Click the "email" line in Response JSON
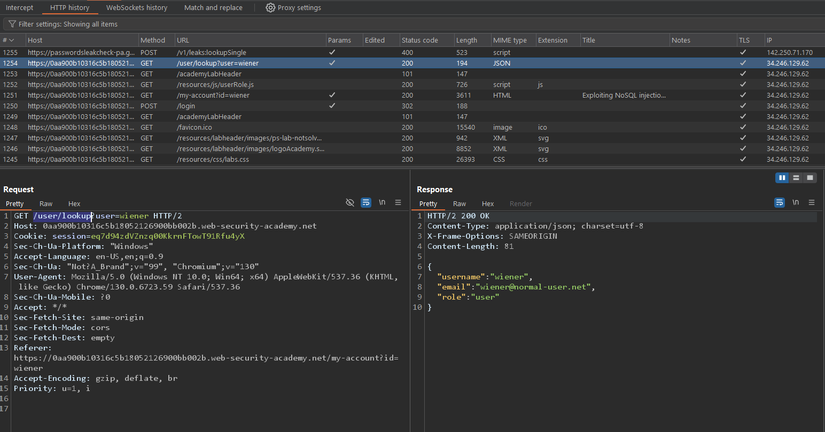 coord(516,287)
